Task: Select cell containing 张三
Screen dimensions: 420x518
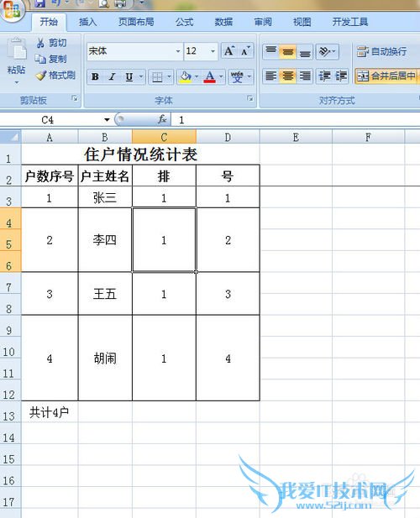Action: [105, 197]
